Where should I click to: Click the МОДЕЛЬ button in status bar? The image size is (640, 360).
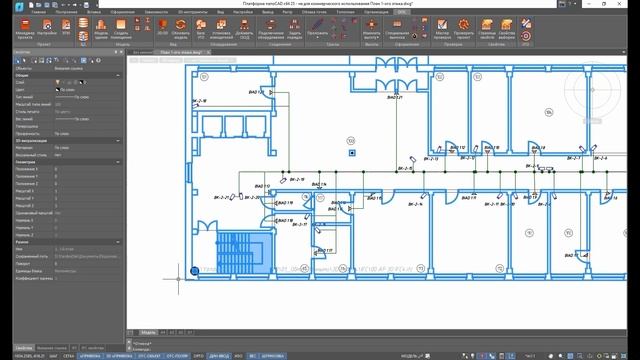click(x=409, y=356)
